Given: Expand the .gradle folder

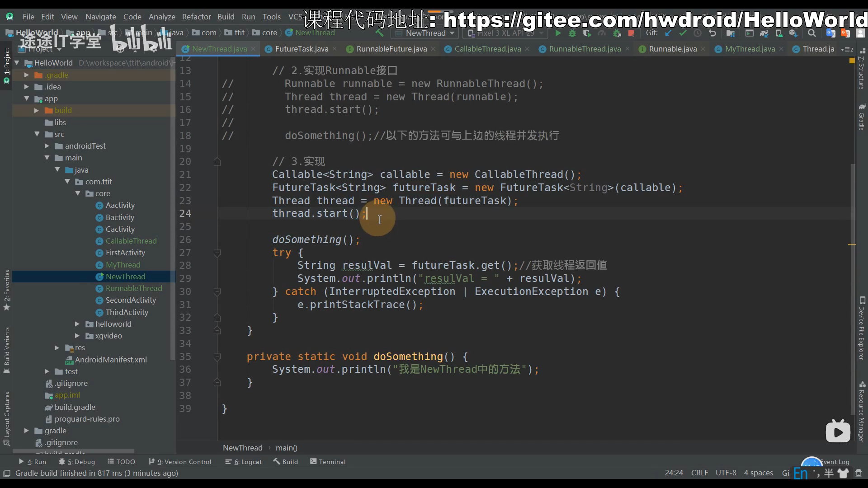Looking at the screenshot, I should coord(27,75).
